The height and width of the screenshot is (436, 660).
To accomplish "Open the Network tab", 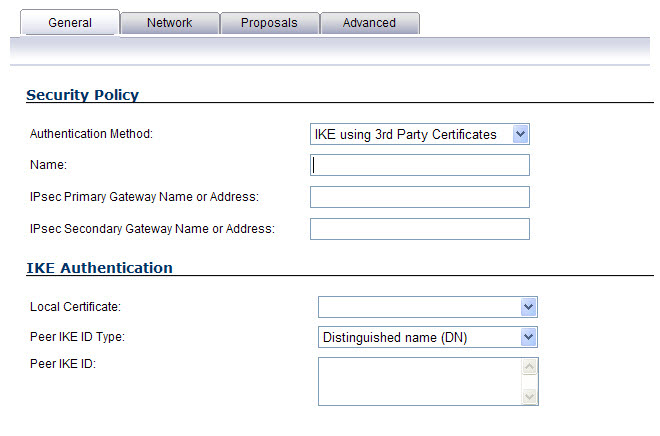I will [x=170, y=23].
